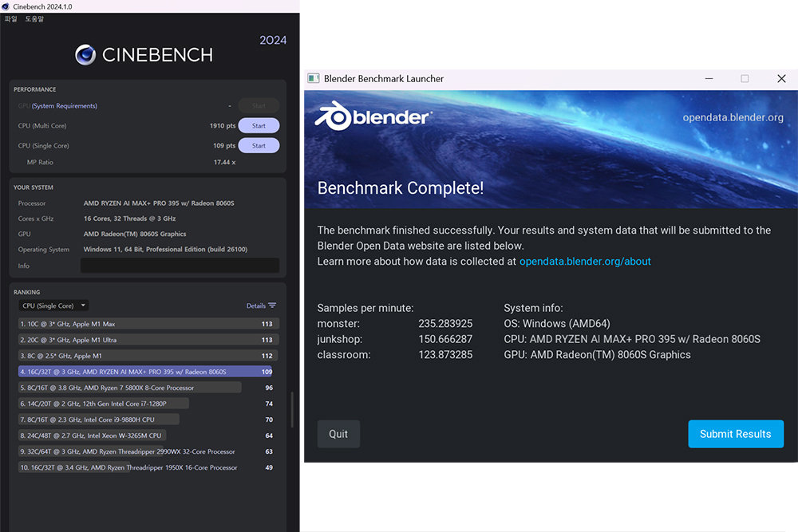Expand the CPU (Single Core) ranking dropdown
Viewport: 798px width, 532px height.
(53, 305)
